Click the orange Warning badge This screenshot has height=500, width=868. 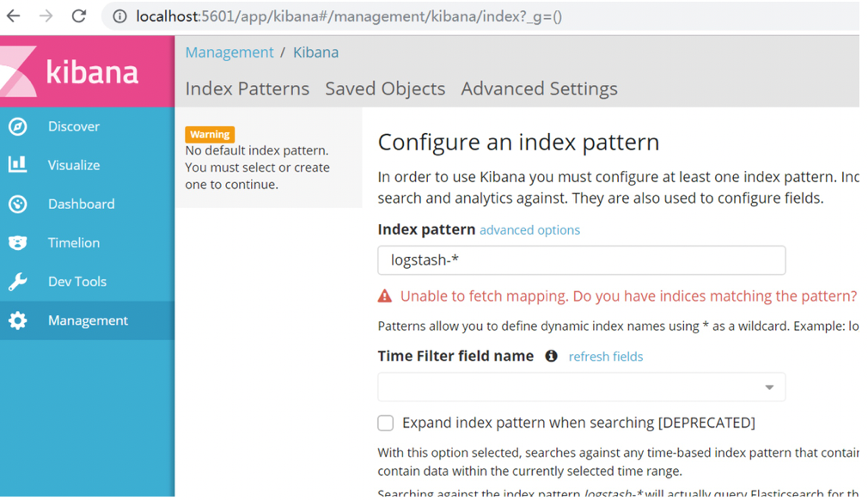click(x=210, y=134)
